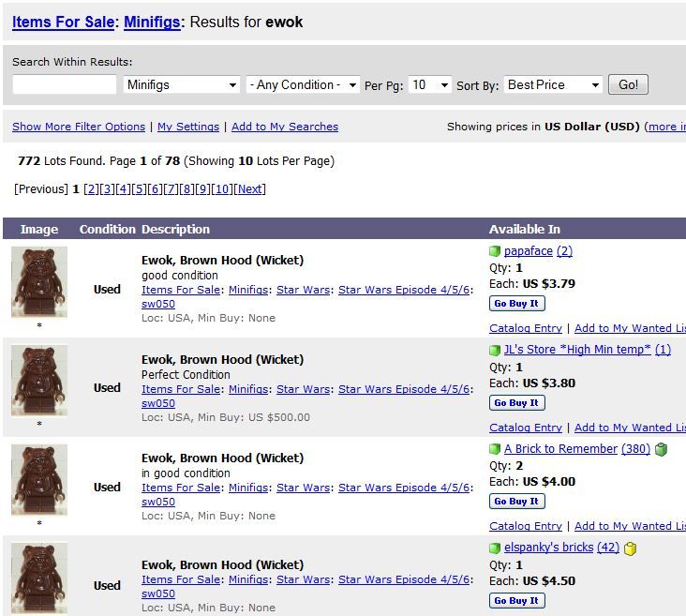Go to results page 6
Viewport: 686px width, 616px height.
155,189
